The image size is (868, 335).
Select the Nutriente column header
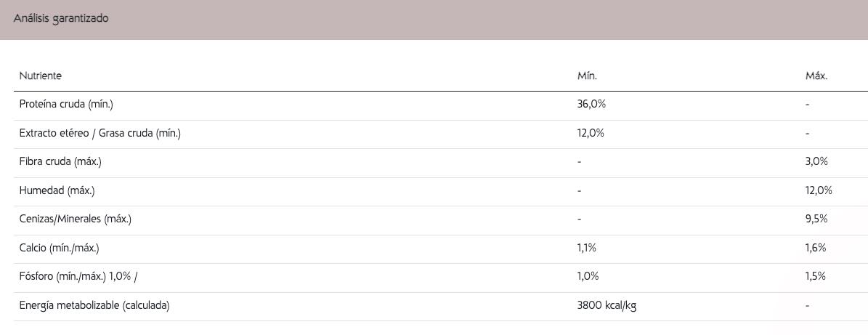41,76
